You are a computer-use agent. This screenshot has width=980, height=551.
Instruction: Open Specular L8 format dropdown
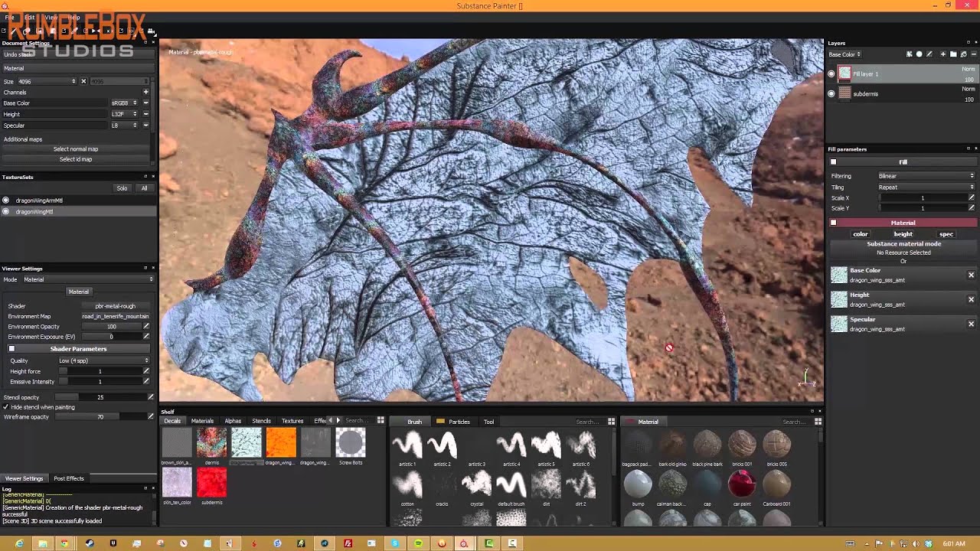pos(124,125)
